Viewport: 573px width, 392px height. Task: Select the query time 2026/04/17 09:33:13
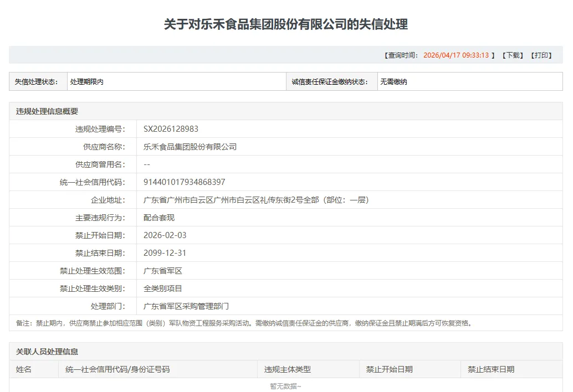coord(456,55)
